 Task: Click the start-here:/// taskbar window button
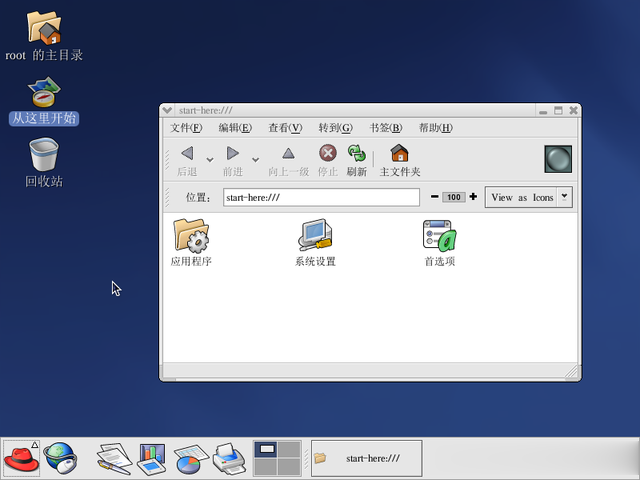coord(367,458)
